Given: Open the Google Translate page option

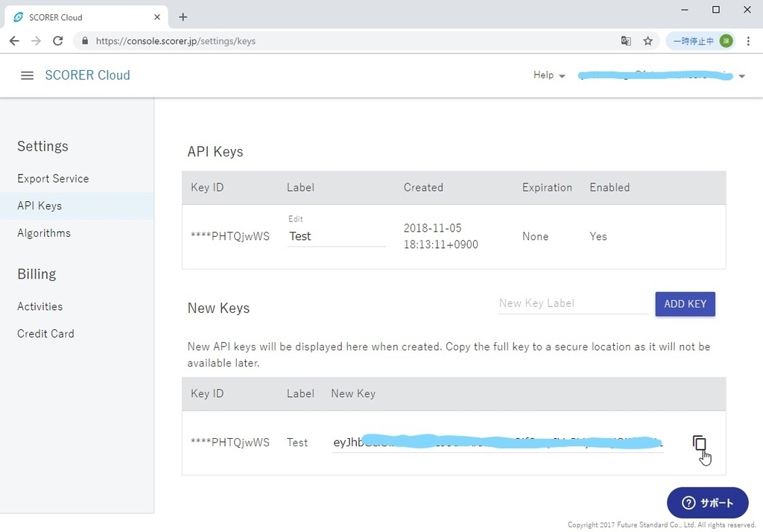Looking at the screenshot, I should [x=626, y=41].
